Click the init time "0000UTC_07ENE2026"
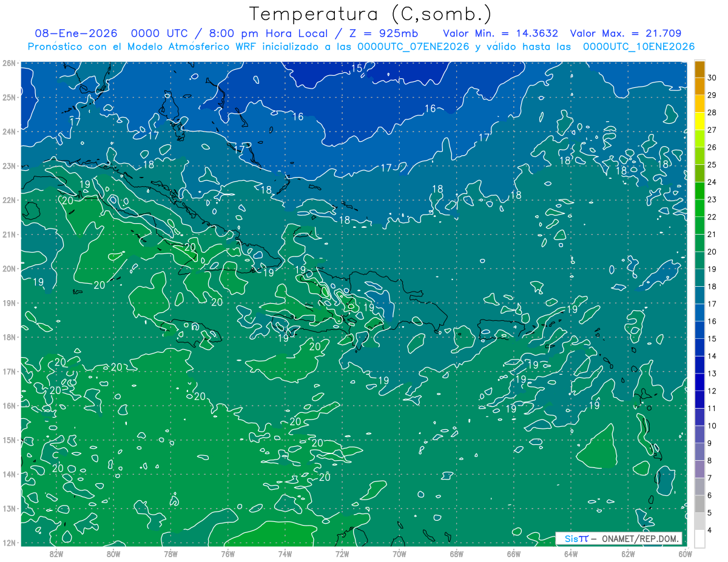Screen dimensions: 728x562 tap(413, 47)
